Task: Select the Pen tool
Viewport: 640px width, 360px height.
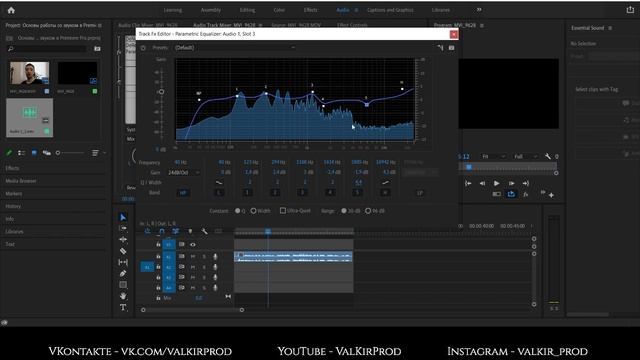Action: click(123, 273)
